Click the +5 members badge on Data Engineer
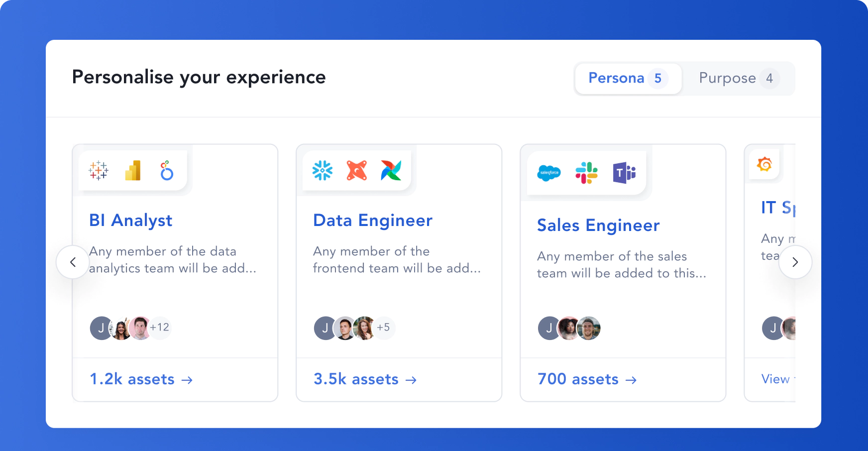868x451 pixels. 383,328
